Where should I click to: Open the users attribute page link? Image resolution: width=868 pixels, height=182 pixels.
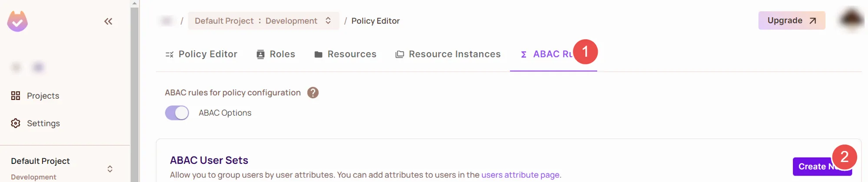click(521, 175)
